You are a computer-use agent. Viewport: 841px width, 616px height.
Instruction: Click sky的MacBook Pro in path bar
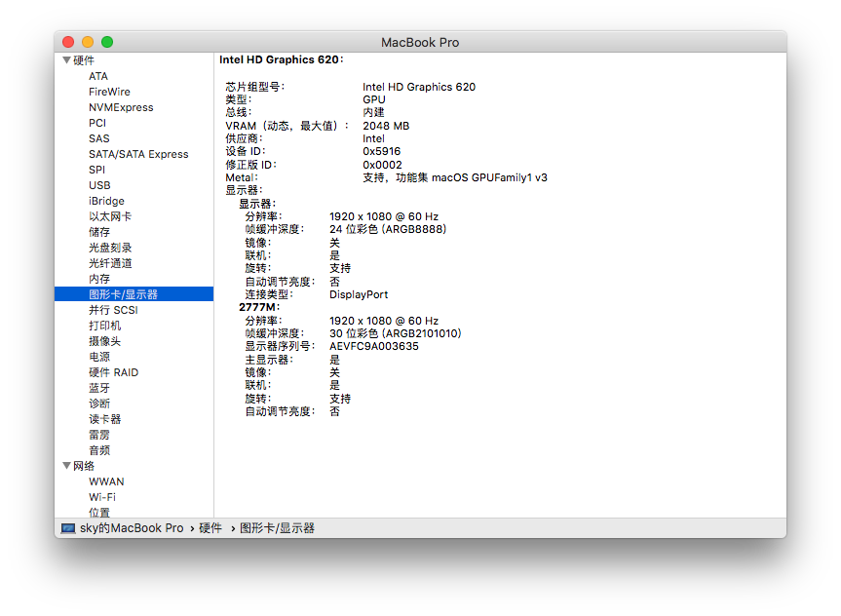132,528
